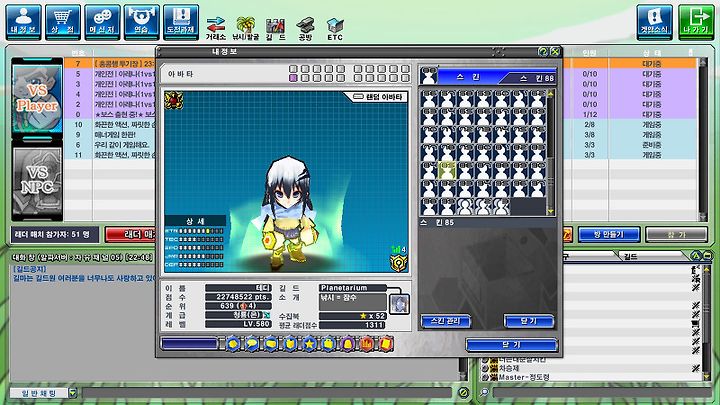This screenshot has width=720, height=405.
Task: Close the 내정보 window with the X icon
Action: 555,51
